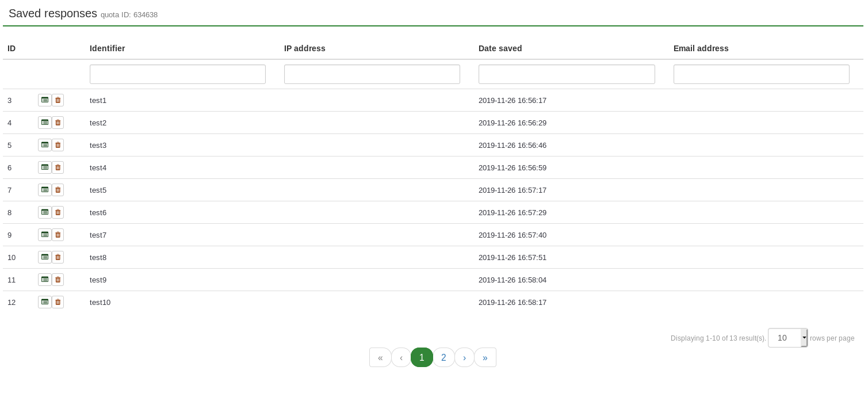
Task: Delete the test10 saved response
Action: click(x=58, y=302)
